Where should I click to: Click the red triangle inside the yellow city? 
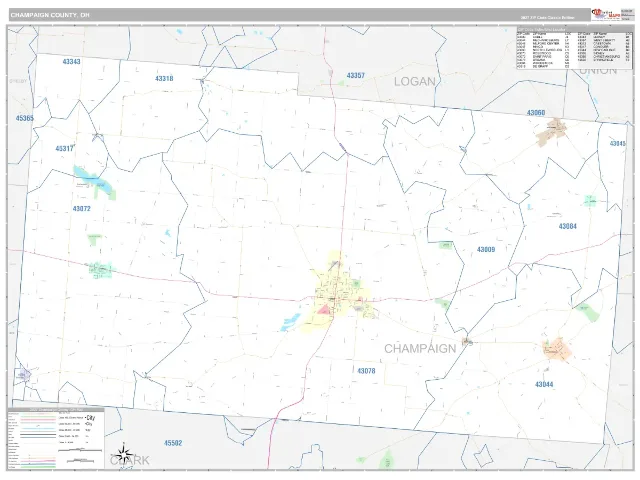pyautogui.click(x=324, y=310)
